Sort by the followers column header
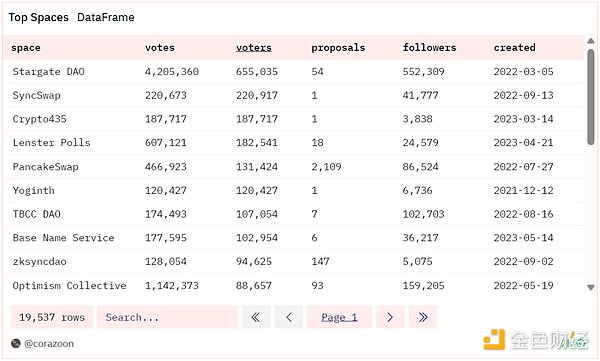The image size is (600, 361). (x=429, y=47)
